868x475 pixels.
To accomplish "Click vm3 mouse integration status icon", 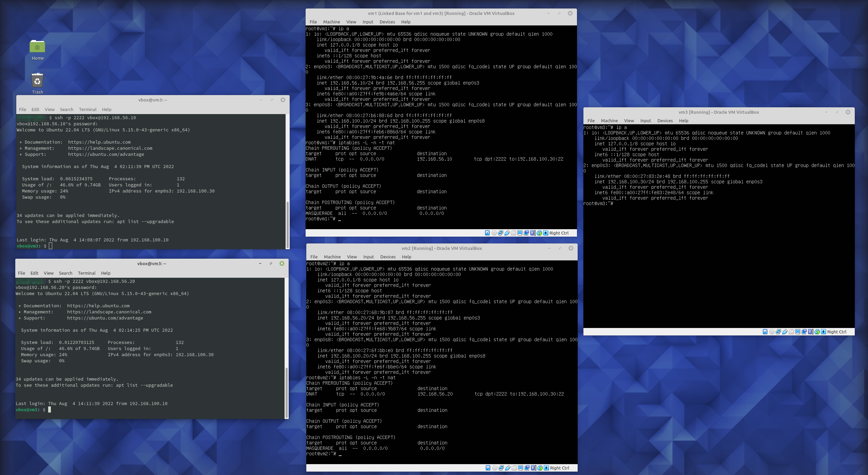I will 817,332.
